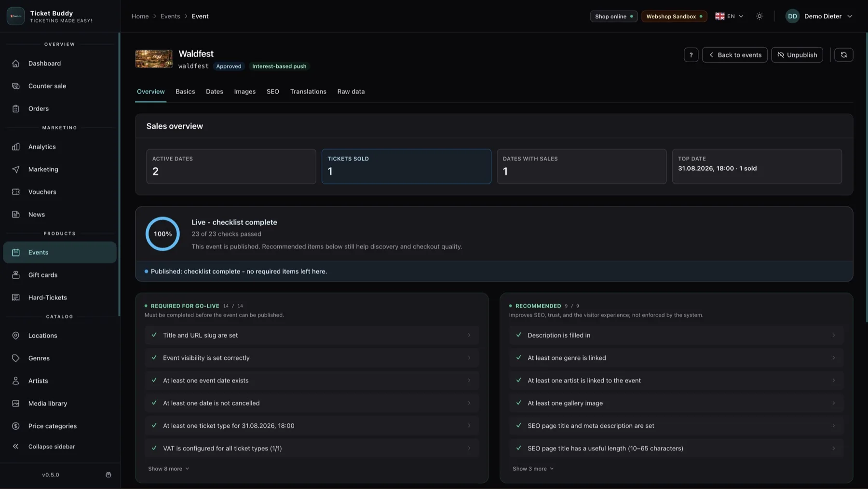
Task: Click the Artists person icon
Action: point(15,381)
